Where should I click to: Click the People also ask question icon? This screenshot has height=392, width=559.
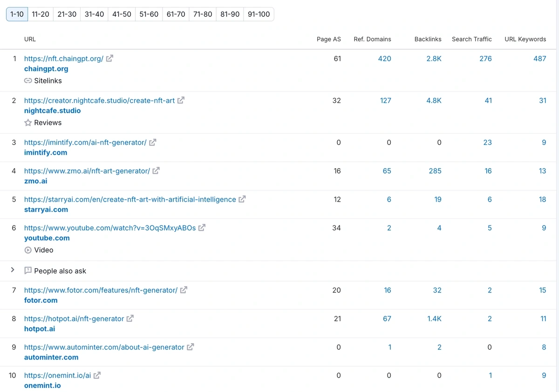[28, 271]
